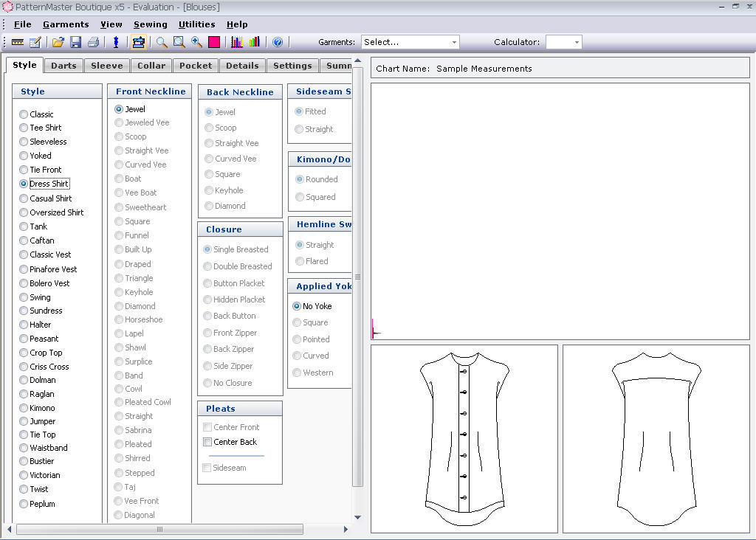Viewport: 756px width, 540px height.
Task: Expand the Calculator dropdown
Action: [x=563, y=42]
